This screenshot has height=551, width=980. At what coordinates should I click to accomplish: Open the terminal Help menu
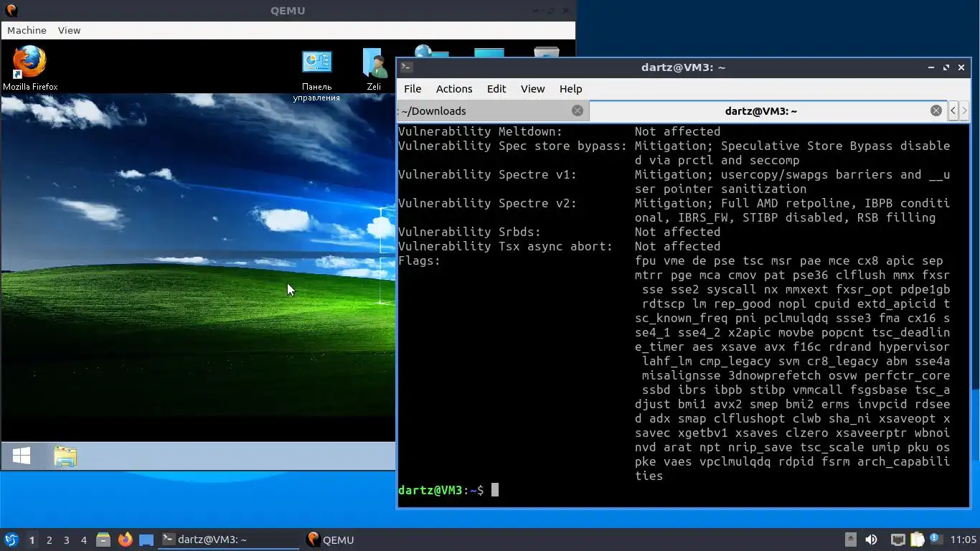pos(570,89)
